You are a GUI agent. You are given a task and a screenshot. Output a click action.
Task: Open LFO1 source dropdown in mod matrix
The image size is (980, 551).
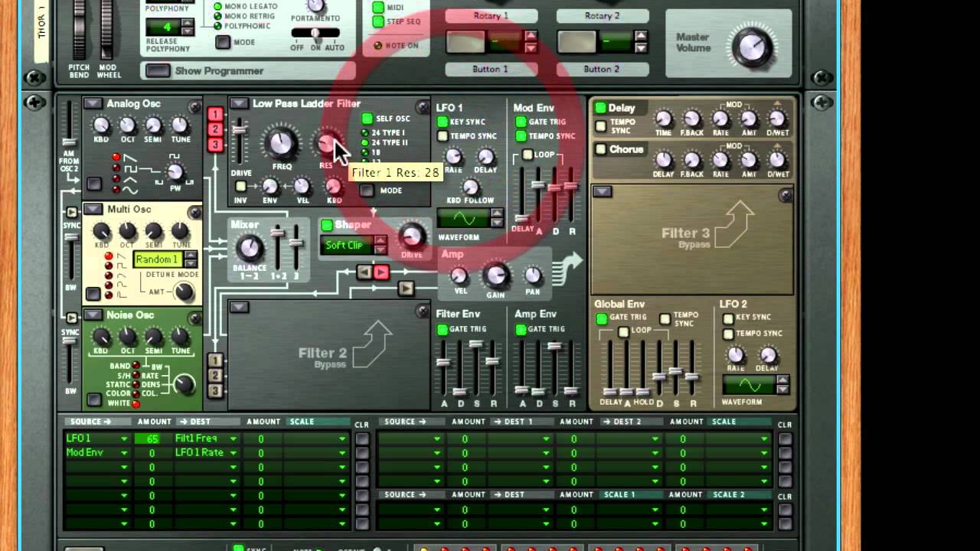123,439
